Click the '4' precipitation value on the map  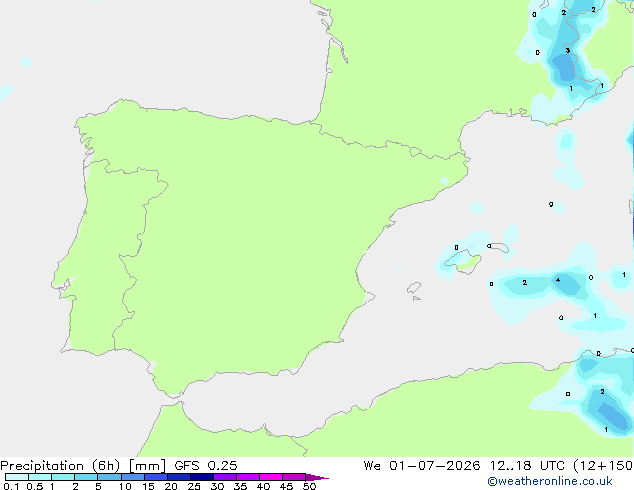(x=558, y=280)
